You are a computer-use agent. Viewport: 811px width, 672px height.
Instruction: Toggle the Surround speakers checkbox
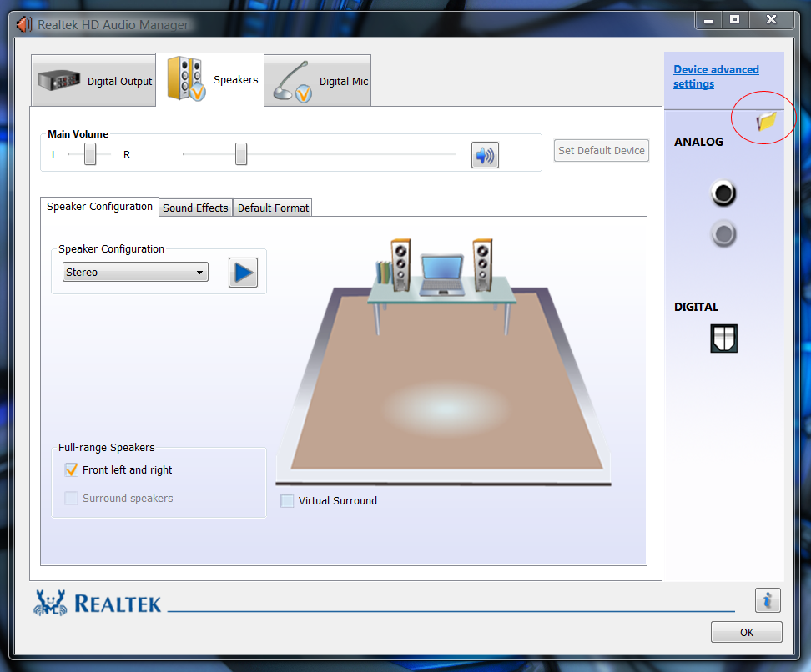(x=72, y=499)
